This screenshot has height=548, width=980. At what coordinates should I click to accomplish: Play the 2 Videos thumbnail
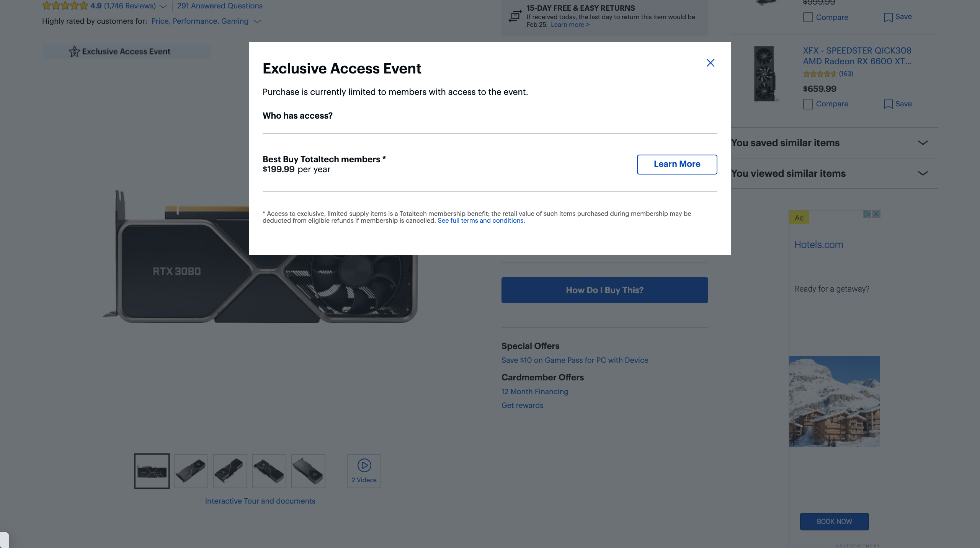364,471
